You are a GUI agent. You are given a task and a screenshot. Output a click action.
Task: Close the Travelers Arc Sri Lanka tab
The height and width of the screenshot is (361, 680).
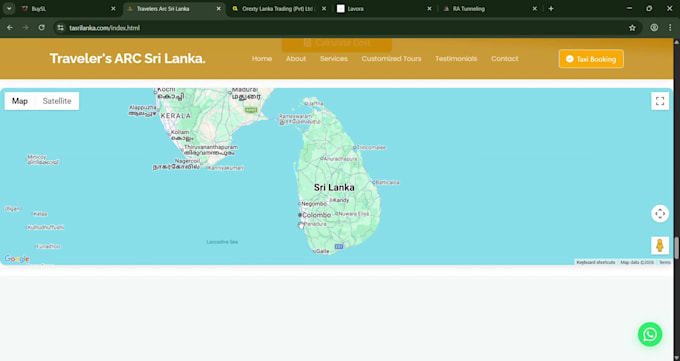point(219,9)
